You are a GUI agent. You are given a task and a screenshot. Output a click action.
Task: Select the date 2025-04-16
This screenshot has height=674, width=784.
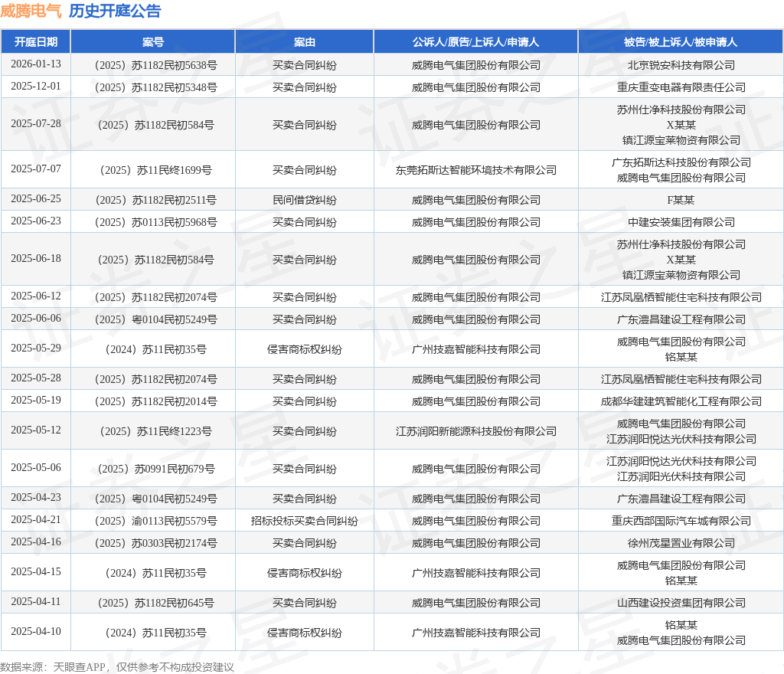(36, 541)
